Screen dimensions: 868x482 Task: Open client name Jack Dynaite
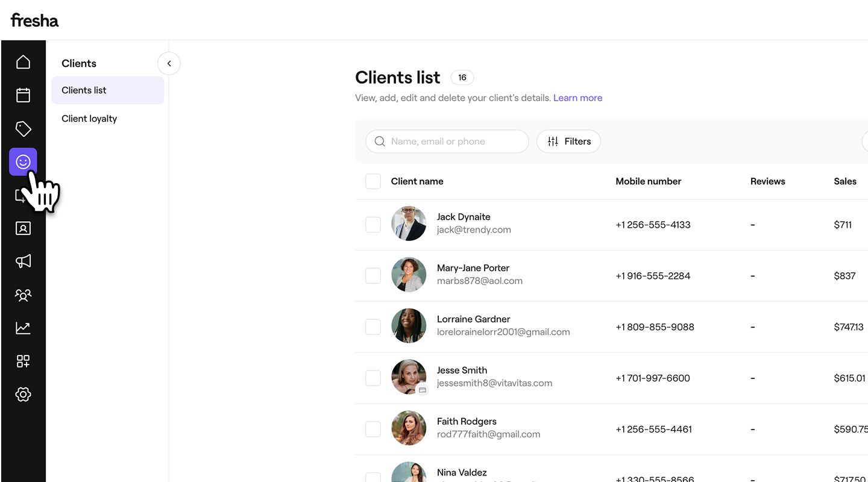(x=464, y=217)
